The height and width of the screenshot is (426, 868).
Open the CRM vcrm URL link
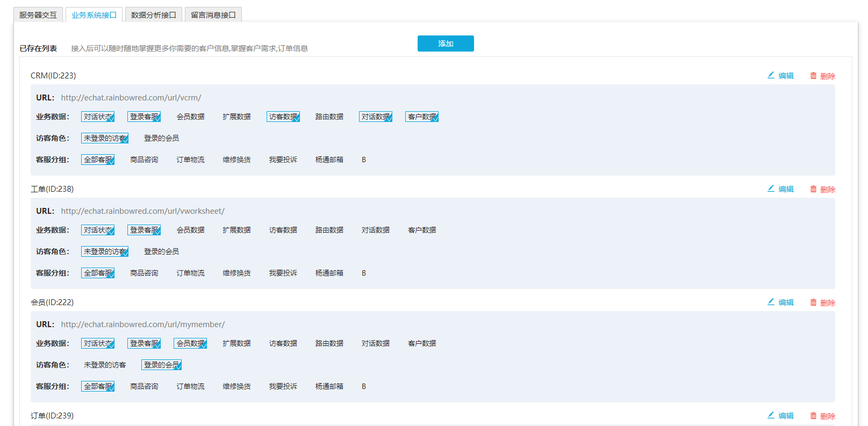tap(131, 98)
